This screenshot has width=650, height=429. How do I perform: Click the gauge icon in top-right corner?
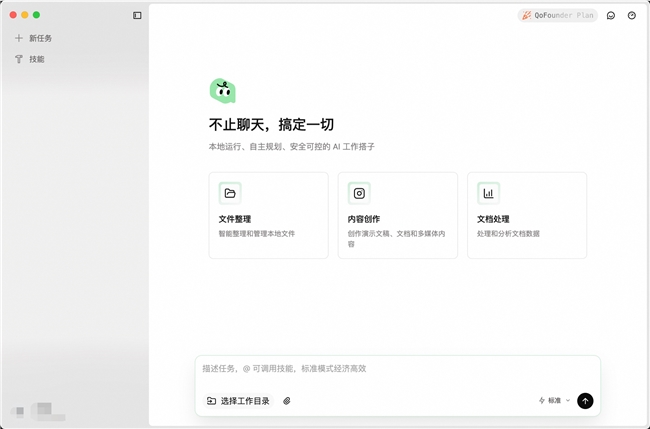(x=631, y=15)
